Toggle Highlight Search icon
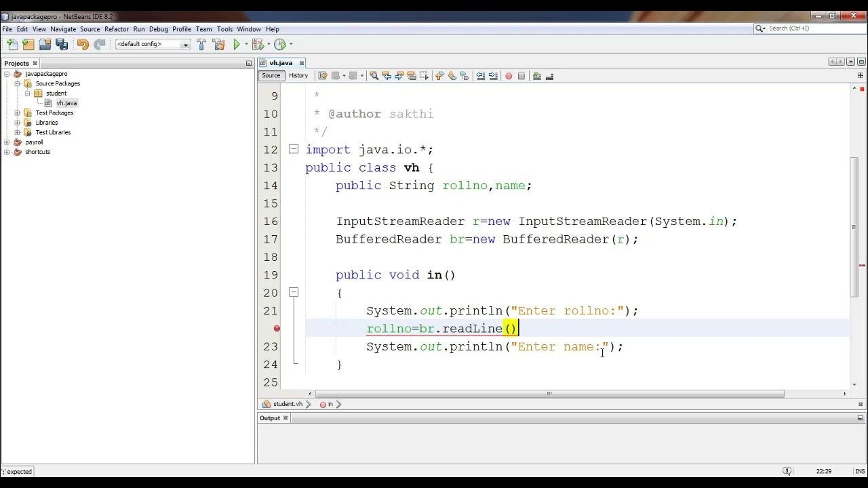 [x=412, y=76]
